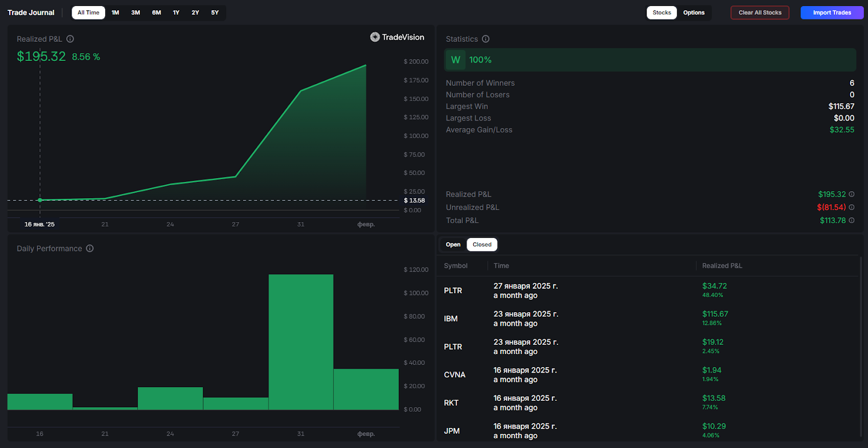This screenshot has width=868, height=448.
Task: Click the 8.56 % gain percentage
Action: coord(86,57)
